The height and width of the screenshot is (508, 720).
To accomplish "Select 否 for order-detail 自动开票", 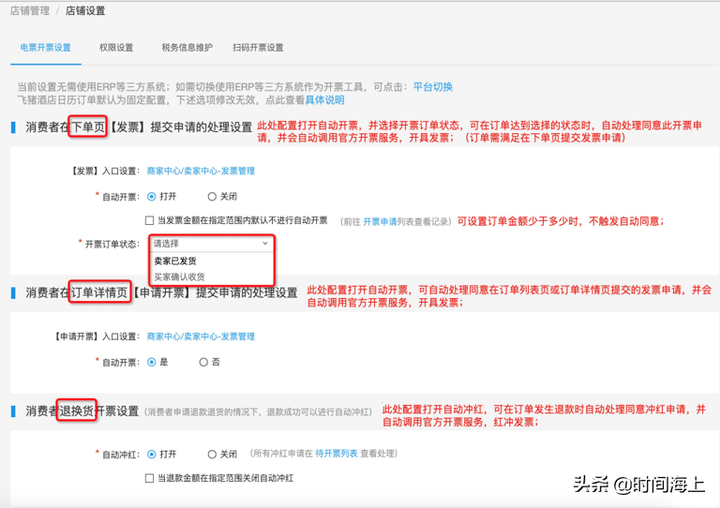I will [203, 362].
